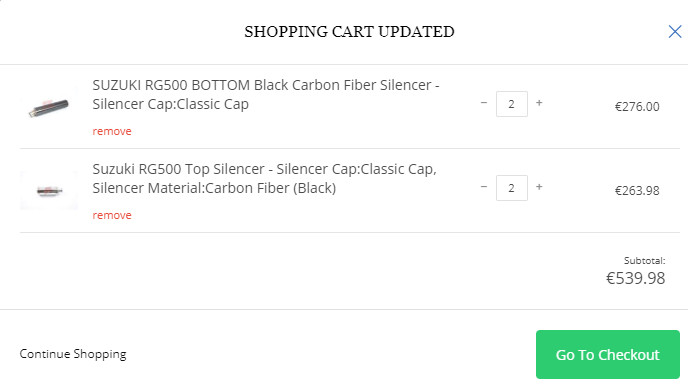The height and width of the screenshot is (389, 688).
Task: Click the €539.98 subtotal amount
Action: pyautogui.click(x=636, y=278)
